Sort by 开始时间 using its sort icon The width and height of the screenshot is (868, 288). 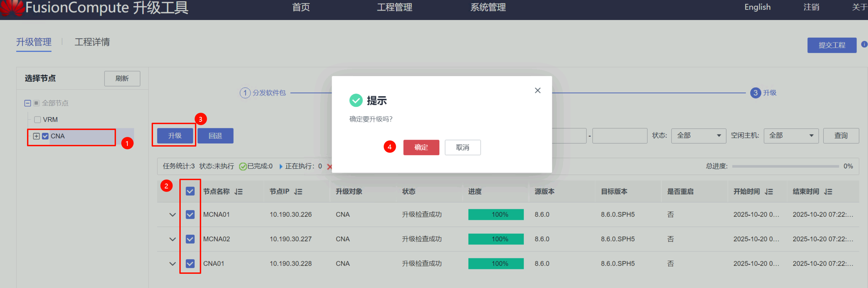point(769,192)
